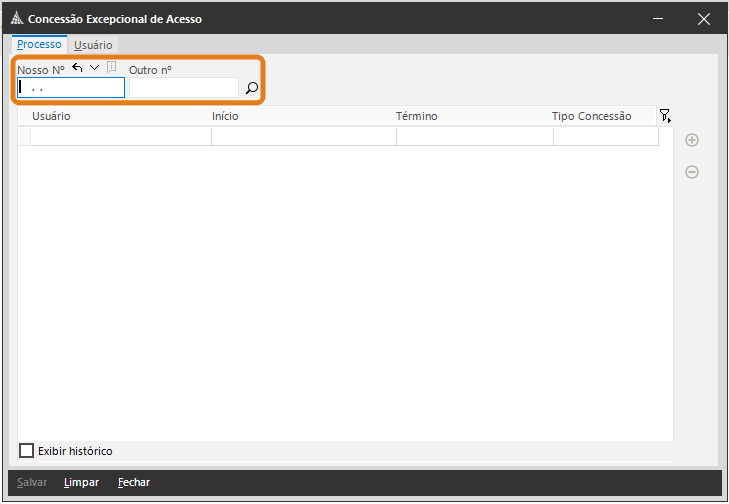Viewport: 729px width, 504px height.
Task: Click into the Outro nº field
Action: tap(183, 88)
